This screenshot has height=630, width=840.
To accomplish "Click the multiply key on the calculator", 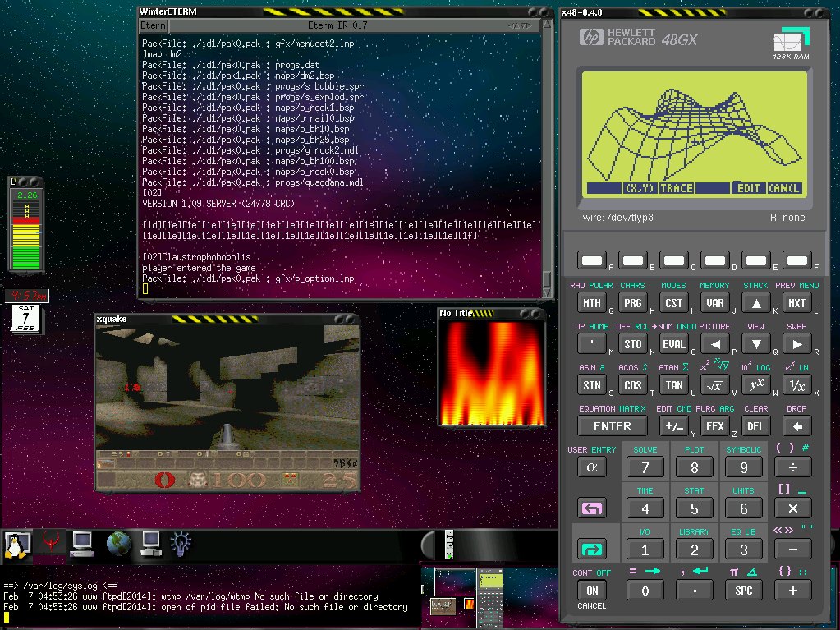I will [x=793, y=508].
